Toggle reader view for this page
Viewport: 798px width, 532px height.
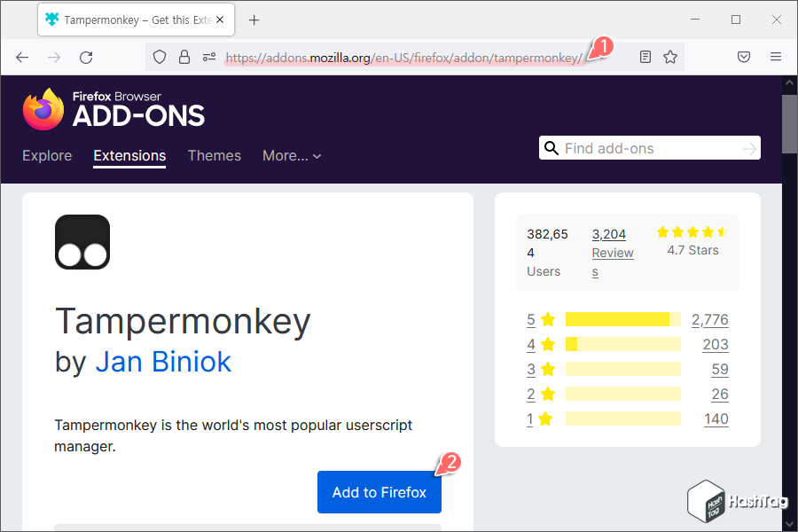point(645,56)
